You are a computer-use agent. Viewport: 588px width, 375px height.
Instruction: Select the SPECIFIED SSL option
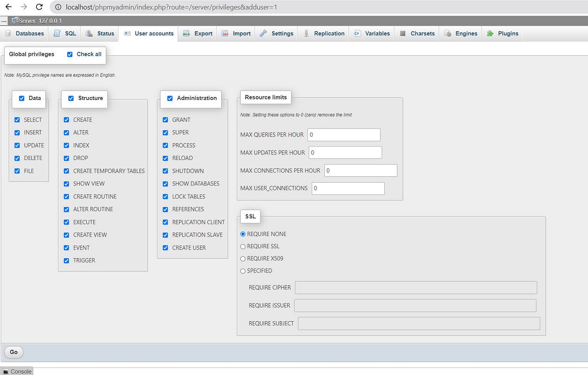coord(243,271)
